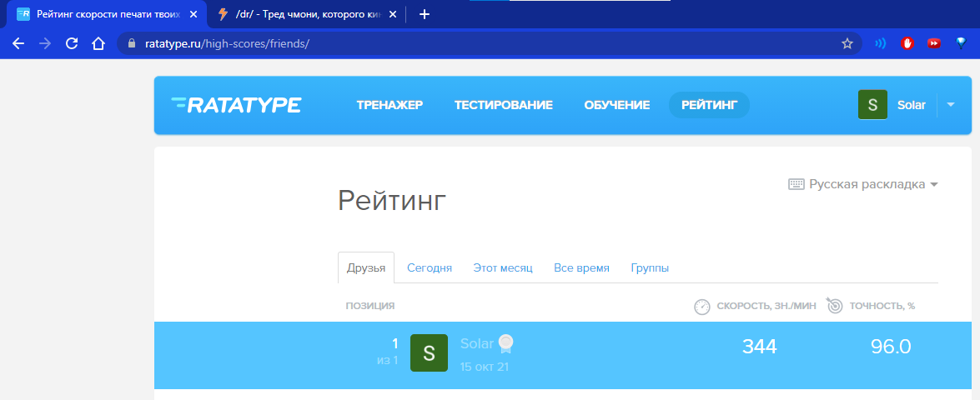980x400 pixels.
Task: Expand the user menu arrow beside Solar
Action: tap(951, 105)
